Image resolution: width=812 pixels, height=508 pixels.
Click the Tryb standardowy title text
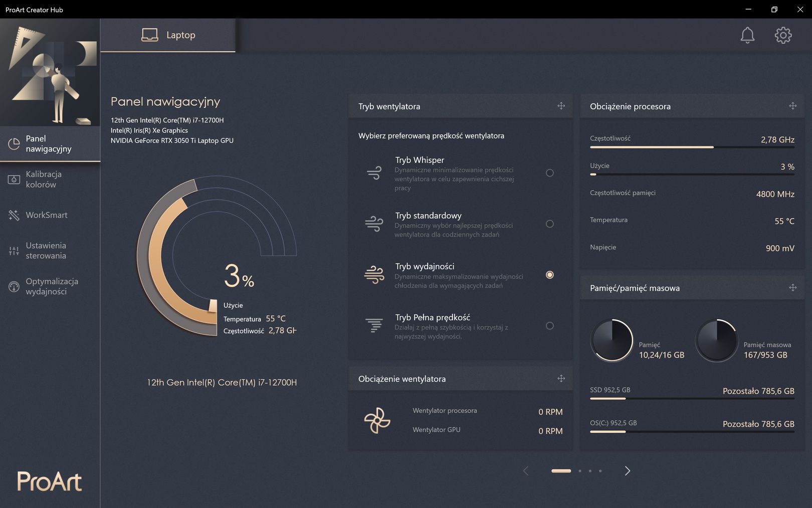428,216
